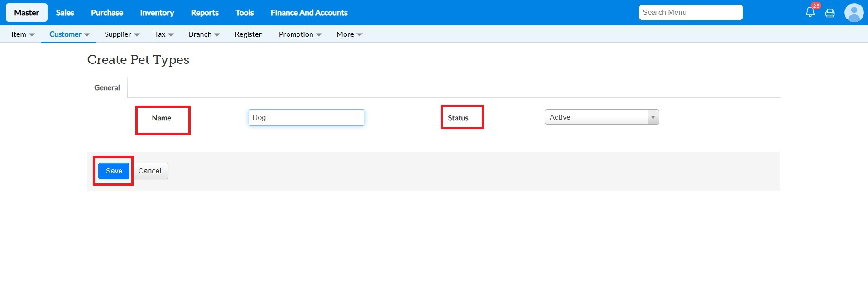Open the Inventory main menu
This screenshot has width=868, height=289.
tap(157, 13)
